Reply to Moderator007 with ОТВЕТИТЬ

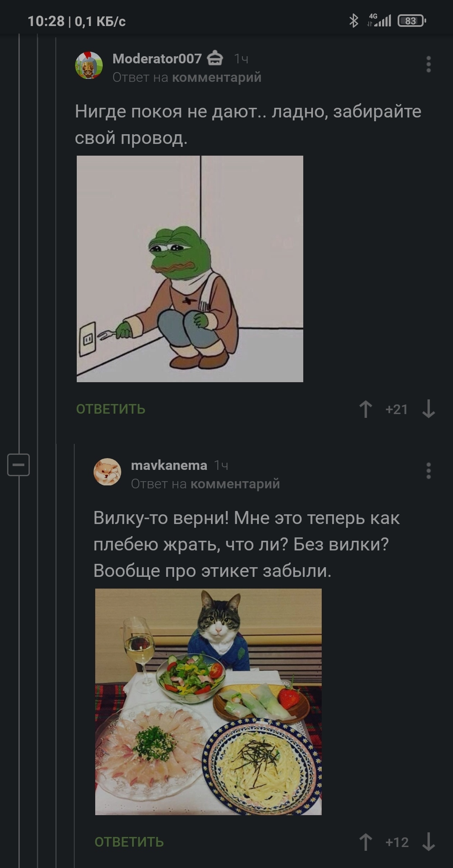pos(111,409)
